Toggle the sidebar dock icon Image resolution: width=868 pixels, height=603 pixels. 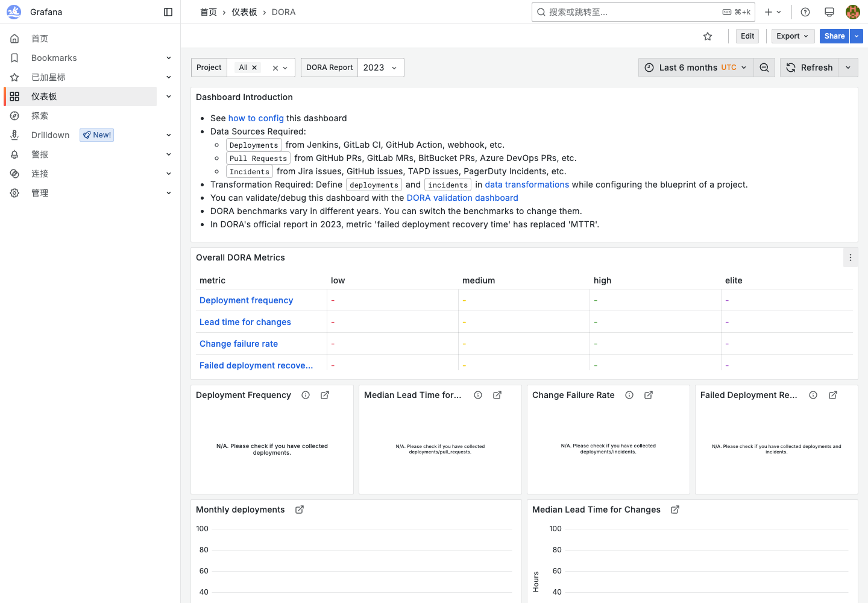tap(168, 12)
